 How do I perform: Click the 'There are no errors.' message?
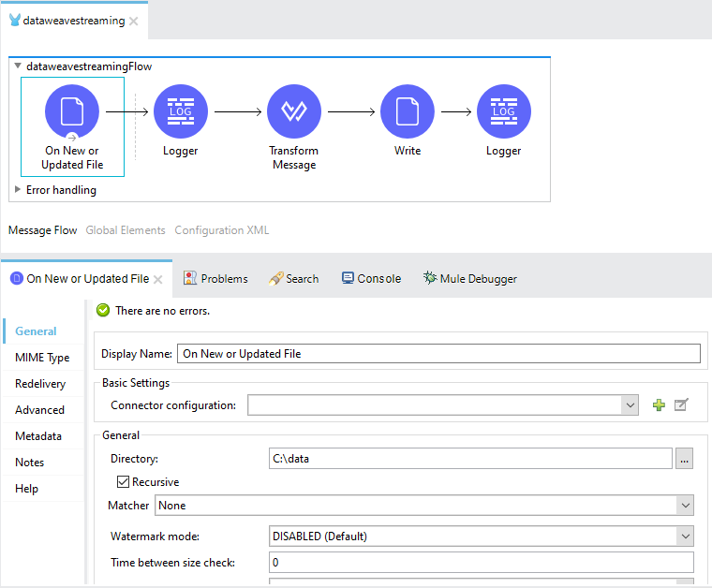point(163,311)
